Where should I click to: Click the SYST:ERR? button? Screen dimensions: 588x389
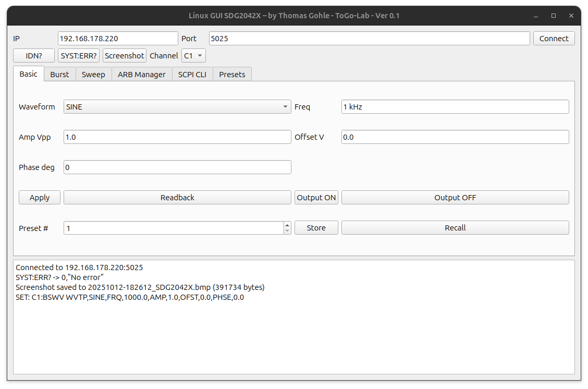click(x=79, y=56)
